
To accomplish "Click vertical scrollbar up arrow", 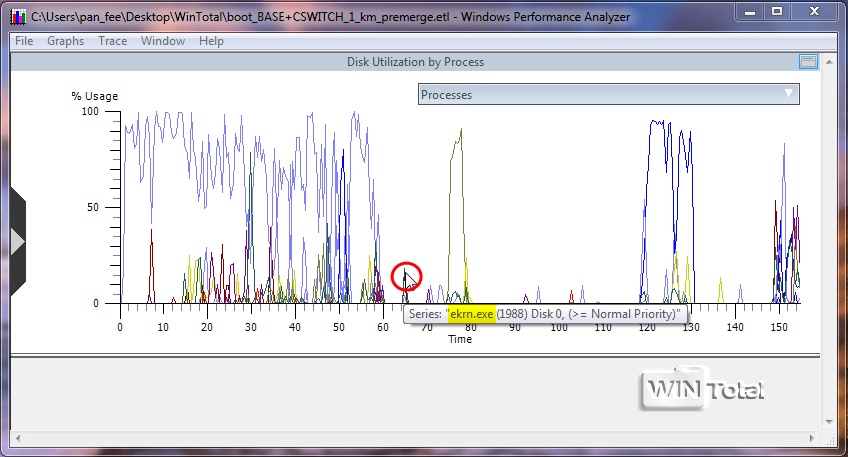I will [x=829, y=62].
